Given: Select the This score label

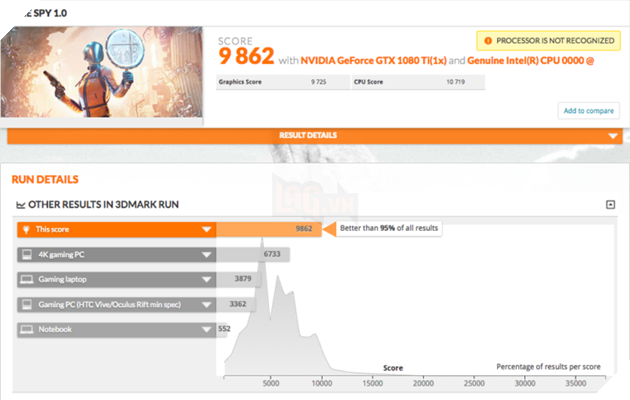Looking at the screenshot, I should point(52,229).
